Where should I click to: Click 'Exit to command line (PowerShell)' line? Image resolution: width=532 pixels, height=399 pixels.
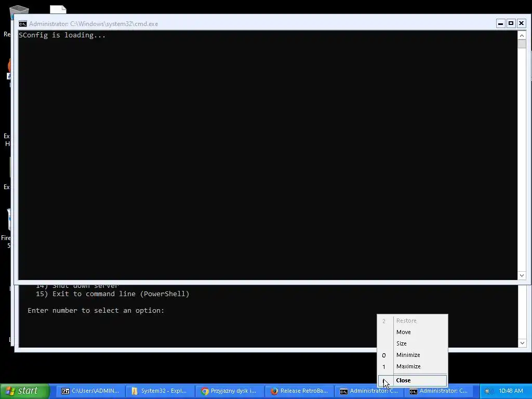coord(112,294)
